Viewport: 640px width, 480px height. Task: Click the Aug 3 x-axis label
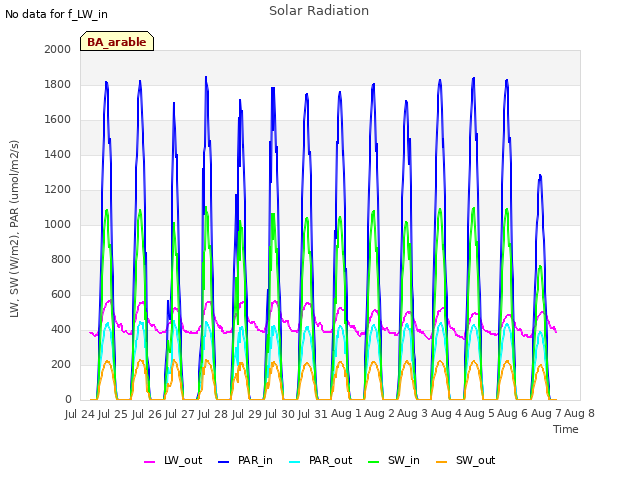[x=412, y=414]
